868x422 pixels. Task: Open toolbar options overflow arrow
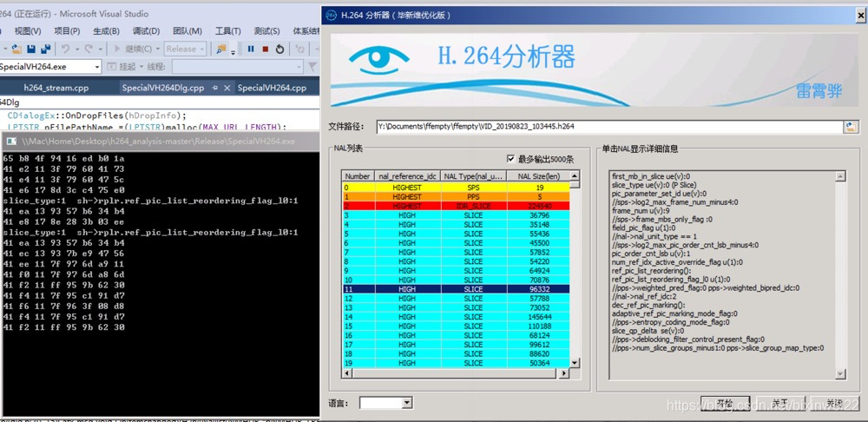(x=233, y=52)
